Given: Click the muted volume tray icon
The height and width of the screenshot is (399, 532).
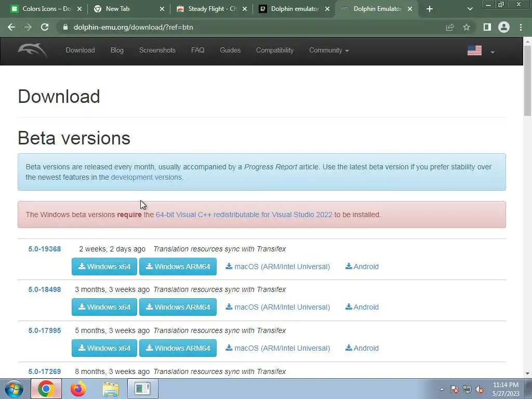Looking at the screenshot, I should pyautogui.click(x=480, y=390).
